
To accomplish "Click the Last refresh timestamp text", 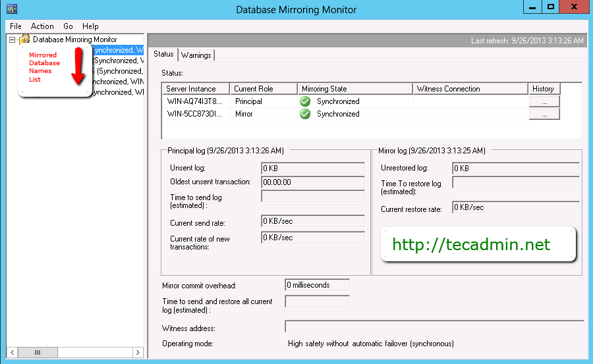I will tap(527, 40).
